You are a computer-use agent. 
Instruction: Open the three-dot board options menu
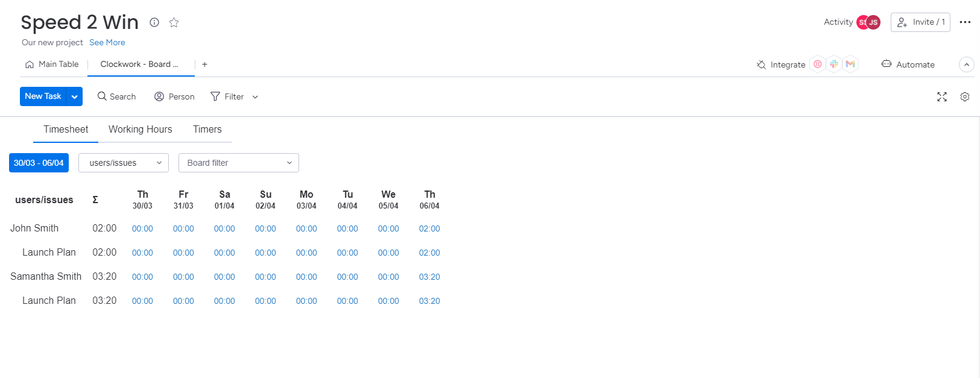965,22
